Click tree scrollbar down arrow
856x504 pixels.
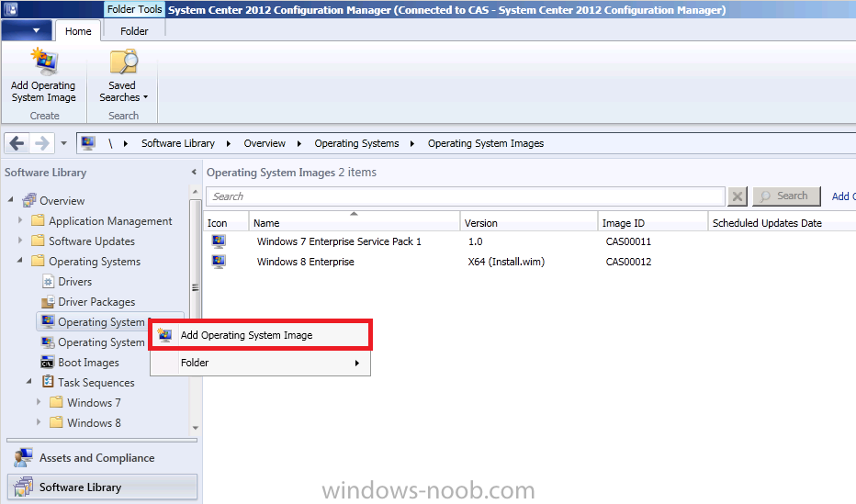pyautogui.click(x=196, y=428)
